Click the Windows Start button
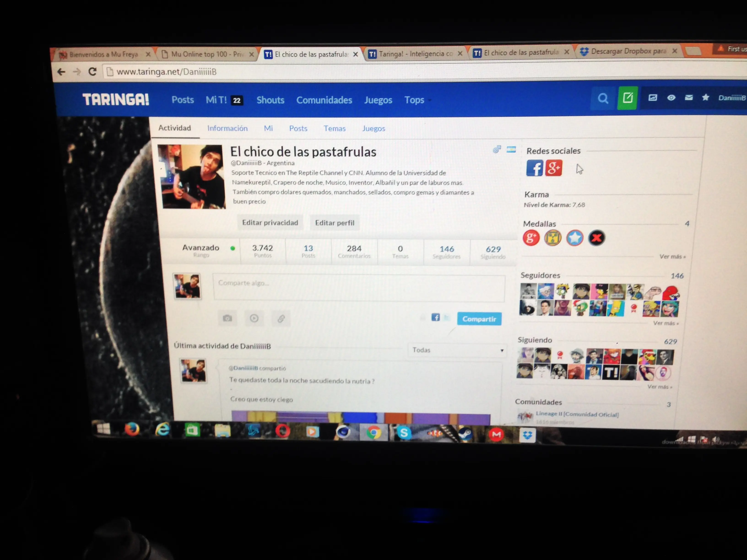Viewport: 747px width, 560px height. 103,429
